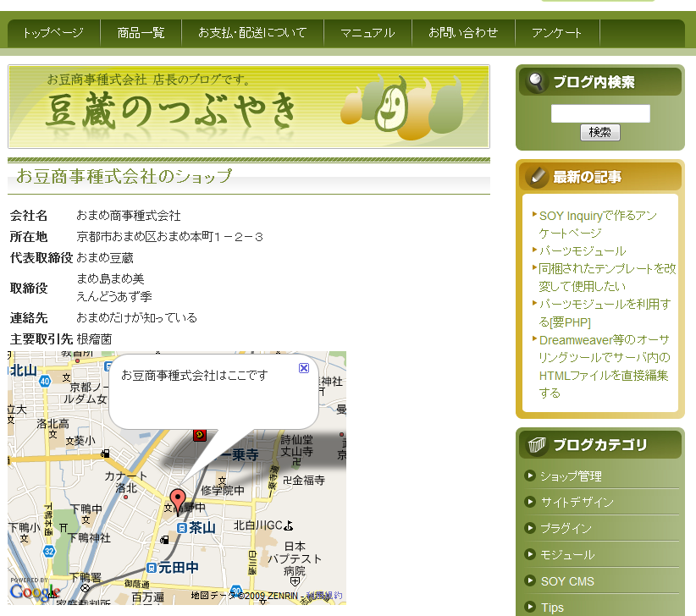Click the representative name おまめ豆蔵

point(105,258)
